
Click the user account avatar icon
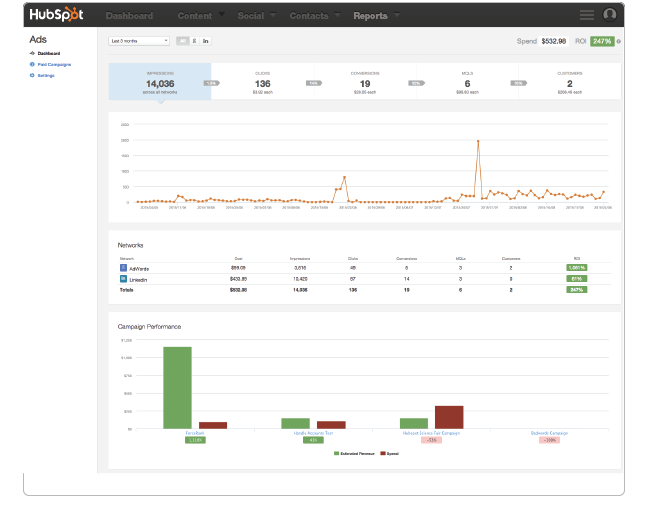point(610,15)
